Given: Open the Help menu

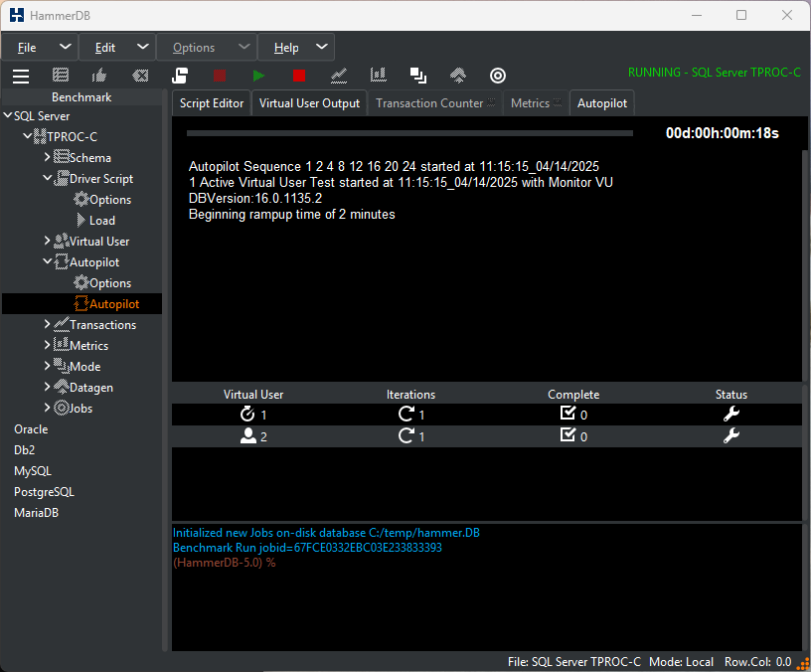Looking at the screenshot, I should click(x=296, y=48).
